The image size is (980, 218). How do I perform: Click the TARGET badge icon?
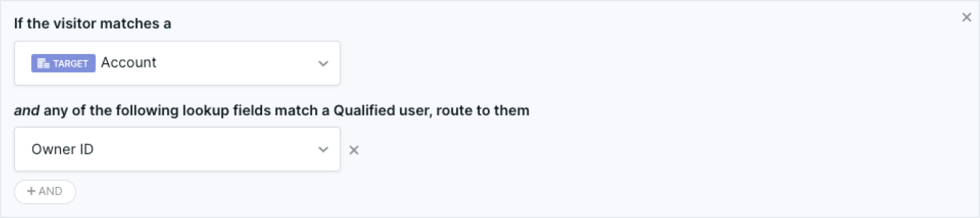point(63,63)
